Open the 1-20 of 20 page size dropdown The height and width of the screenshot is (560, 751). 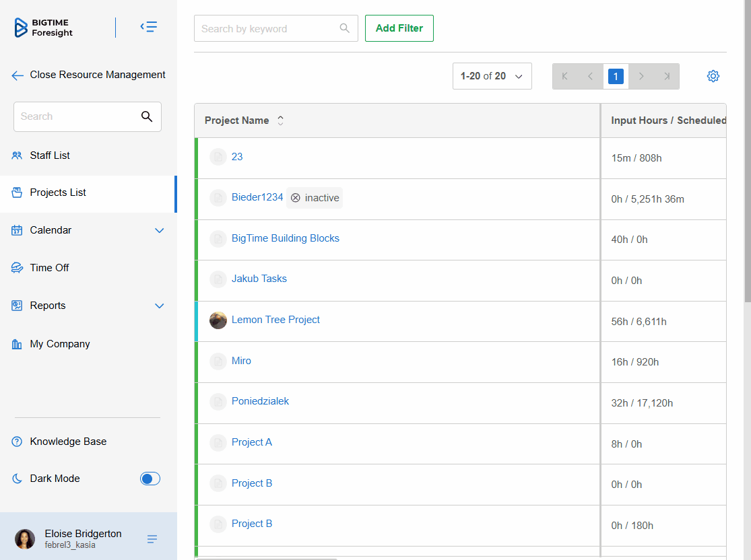(x=492, y=76)
